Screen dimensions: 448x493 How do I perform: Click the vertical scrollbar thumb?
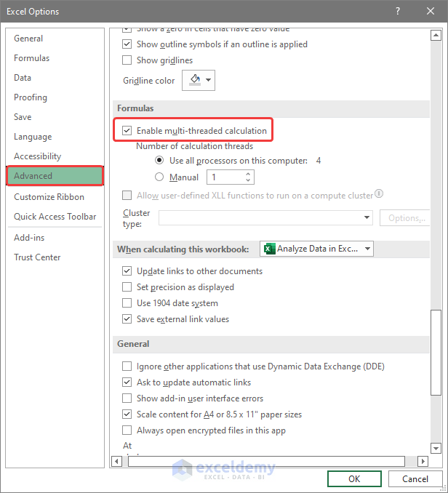436,353
